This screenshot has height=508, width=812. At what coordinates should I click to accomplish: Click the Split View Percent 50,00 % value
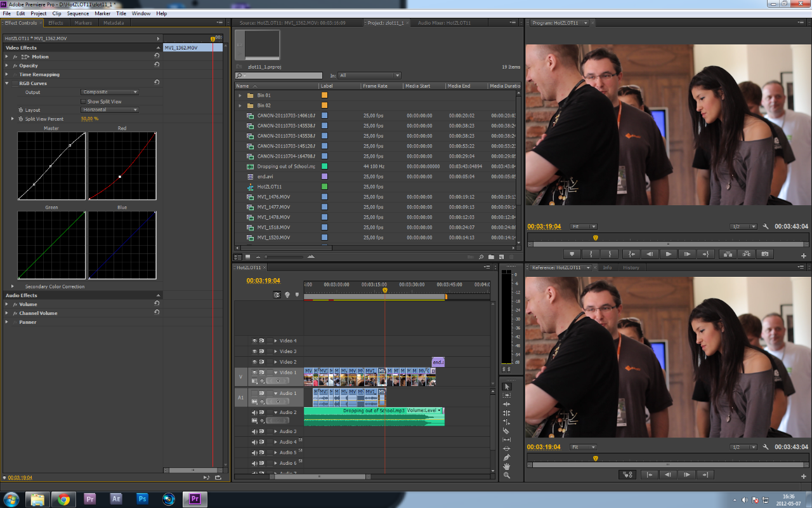(89, 119)
